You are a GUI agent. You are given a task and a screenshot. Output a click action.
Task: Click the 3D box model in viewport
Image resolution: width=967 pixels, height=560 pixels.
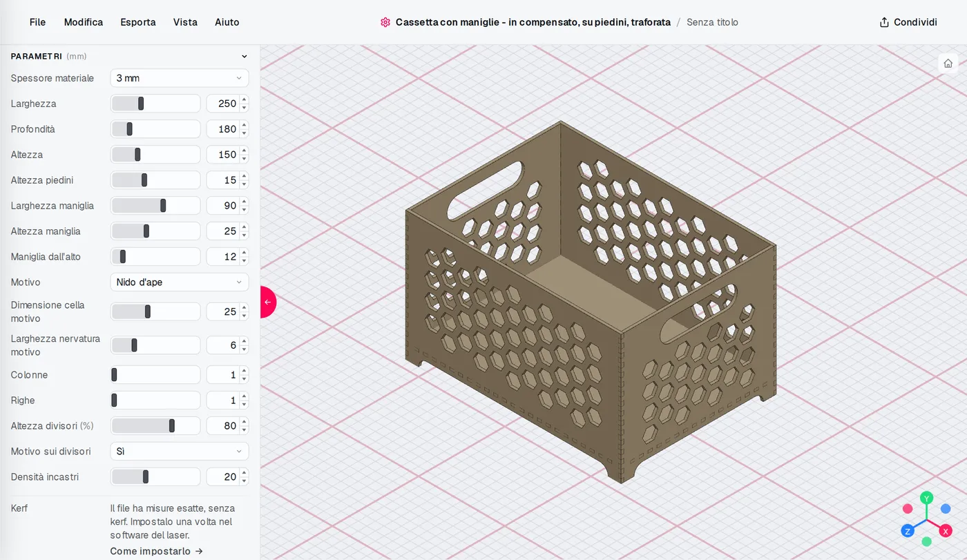click(591, 302)
